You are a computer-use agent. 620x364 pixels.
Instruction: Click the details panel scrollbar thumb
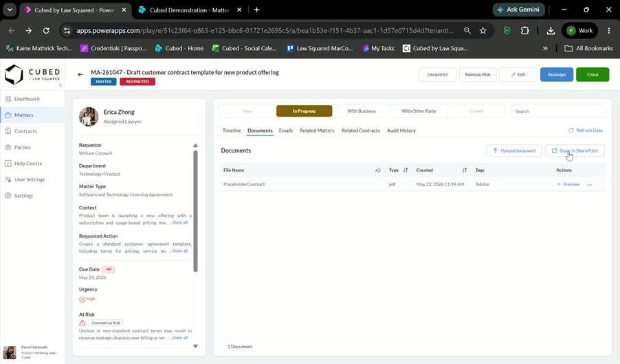(x=195, y=211)
